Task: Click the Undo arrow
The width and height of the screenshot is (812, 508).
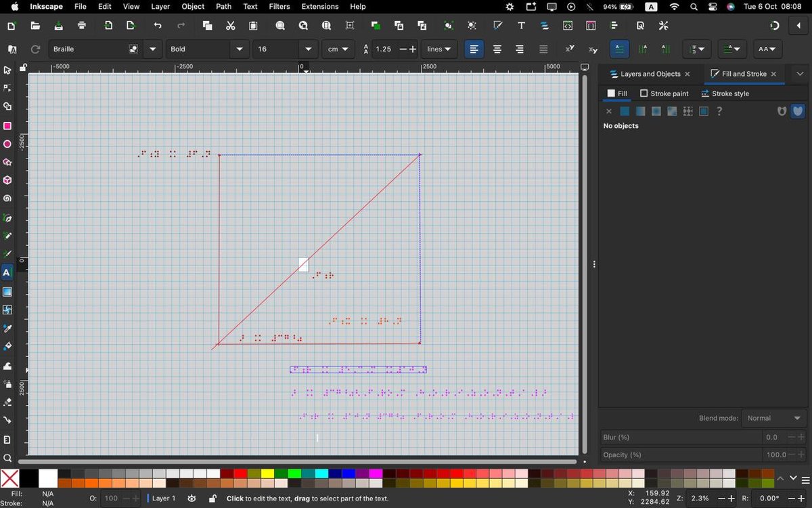Action: (158, 26)
